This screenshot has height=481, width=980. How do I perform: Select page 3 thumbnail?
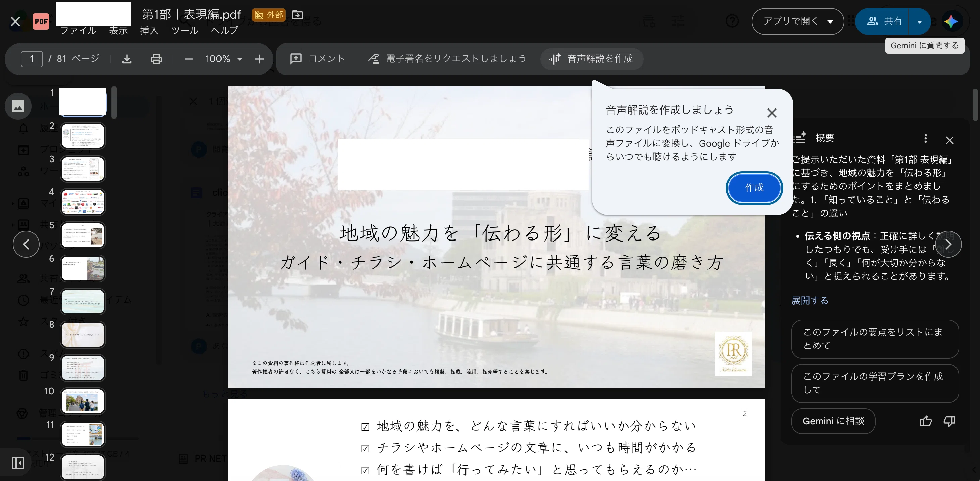point(83,169)
